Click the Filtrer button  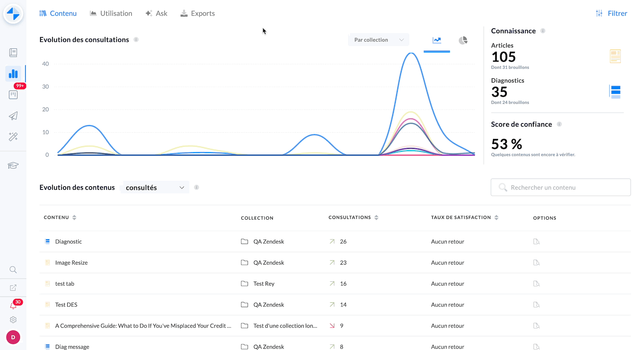611,13
